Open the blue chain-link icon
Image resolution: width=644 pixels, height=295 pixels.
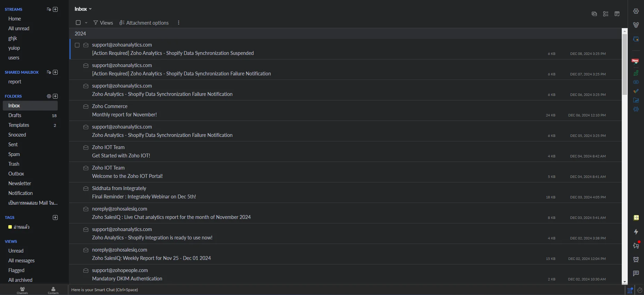tap(636, 82)
